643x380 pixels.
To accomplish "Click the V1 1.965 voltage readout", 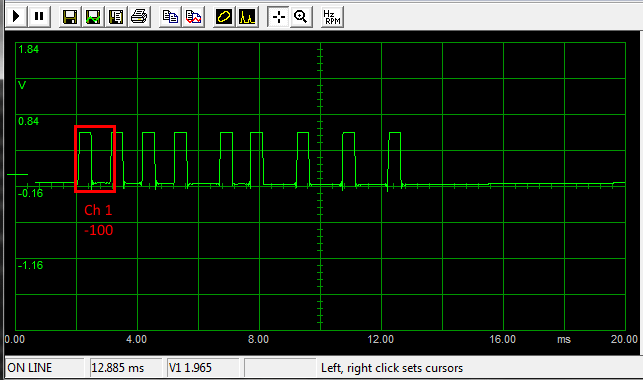I will click(x=203, y=368).
